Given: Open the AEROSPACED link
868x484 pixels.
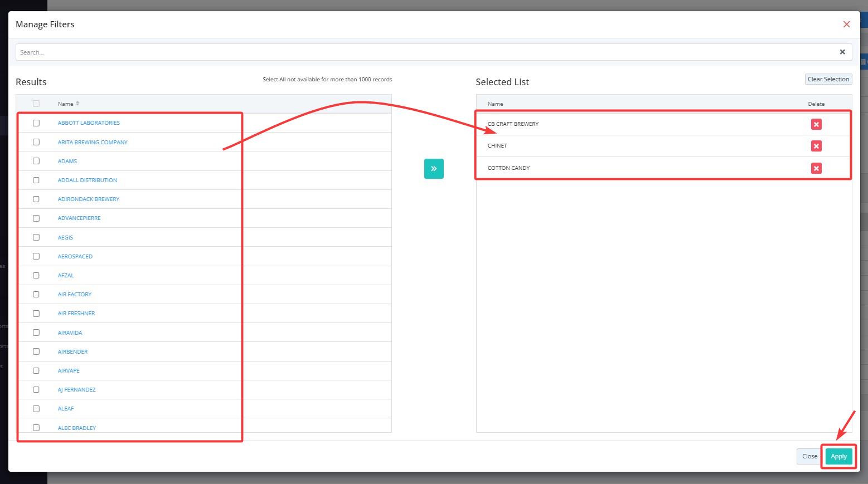Looking at the screenshot, I should tap(75, 256).
